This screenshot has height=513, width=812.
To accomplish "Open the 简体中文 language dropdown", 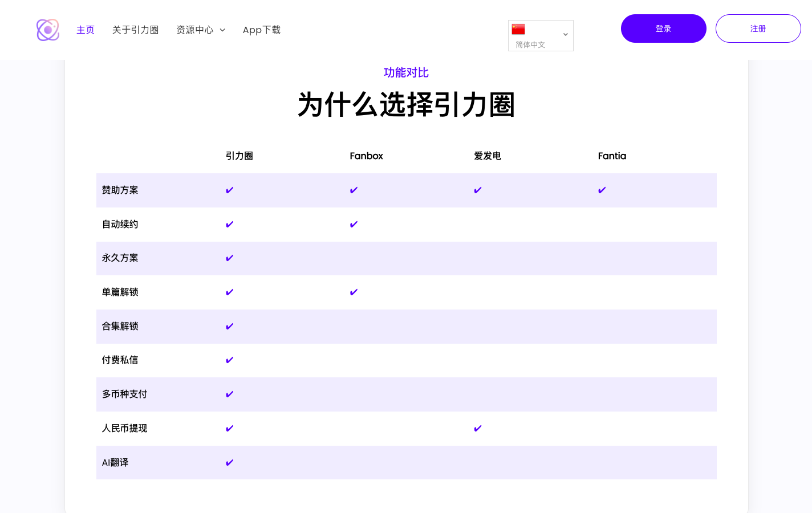I will pos(541,35).
